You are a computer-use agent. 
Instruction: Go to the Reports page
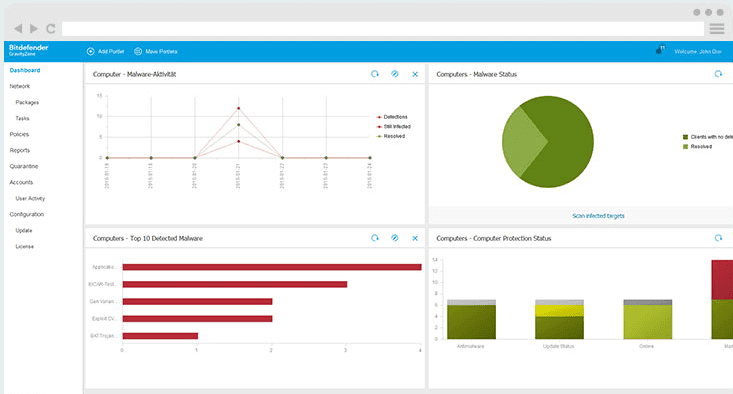(x=20, y=150)
